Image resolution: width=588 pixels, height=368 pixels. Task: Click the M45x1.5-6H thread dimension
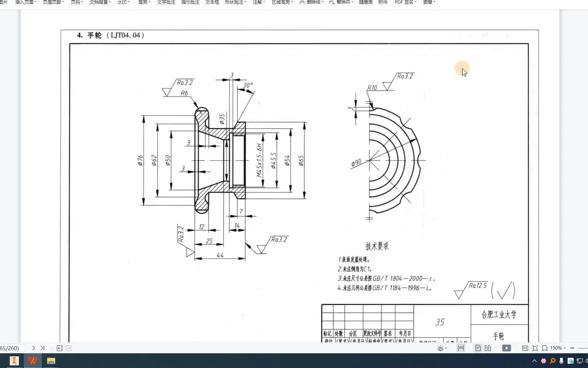(x=259, y=160)
